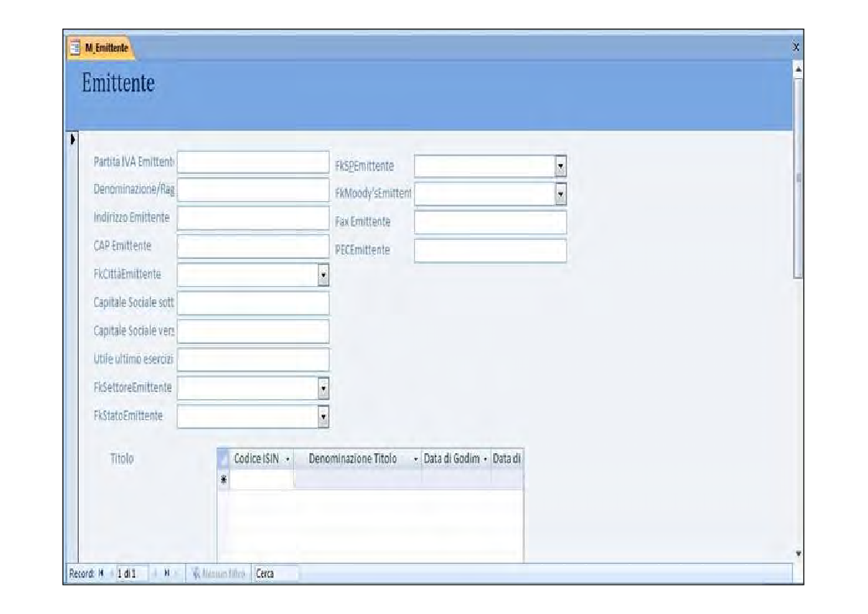The height and width of the screenshot is (614, 868).
Task: Click the Fax Emittente label
Action: (363, 222)
